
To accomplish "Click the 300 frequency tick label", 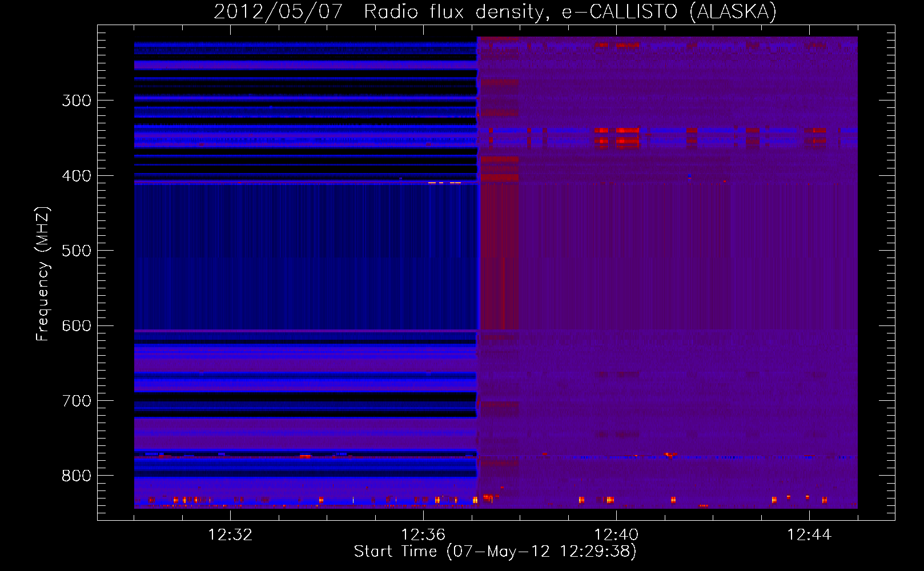I will click(77, 100).
